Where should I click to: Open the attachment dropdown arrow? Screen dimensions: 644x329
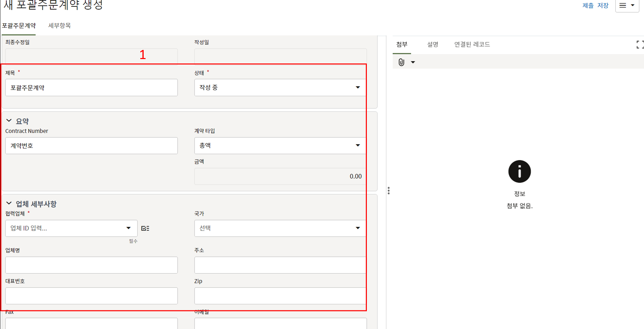[x=413, y=62]
